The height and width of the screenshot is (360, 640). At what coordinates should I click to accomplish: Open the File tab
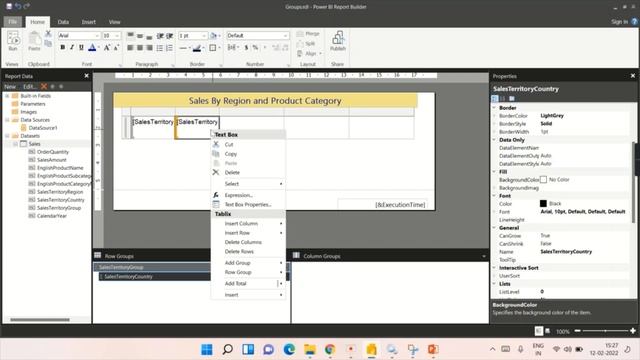13,22
